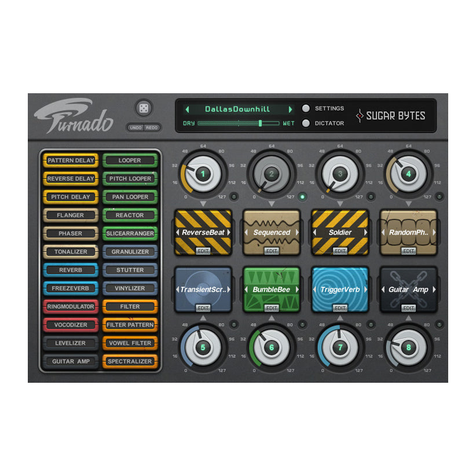Screen dimensions: 476x476
Task: Open the ReverseBeat effect tile in slot one
Action: (x=203, y=232)
